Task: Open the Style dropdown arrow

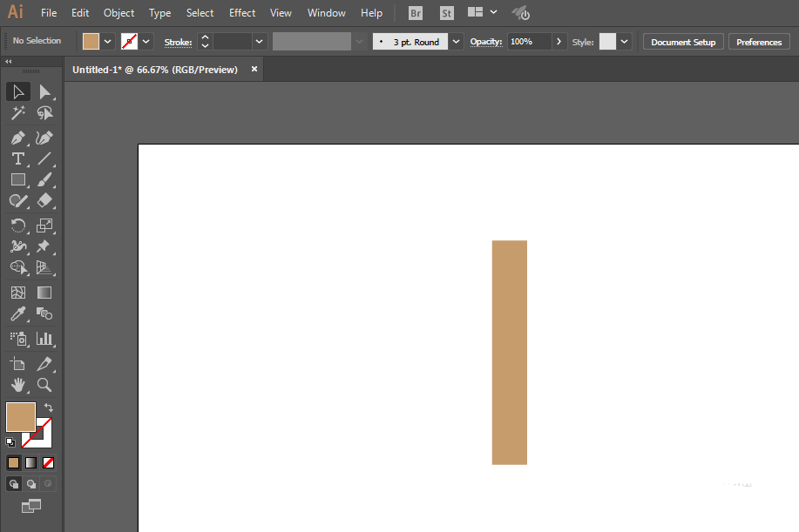Action: pyautogui.click(x=624, y=42)
